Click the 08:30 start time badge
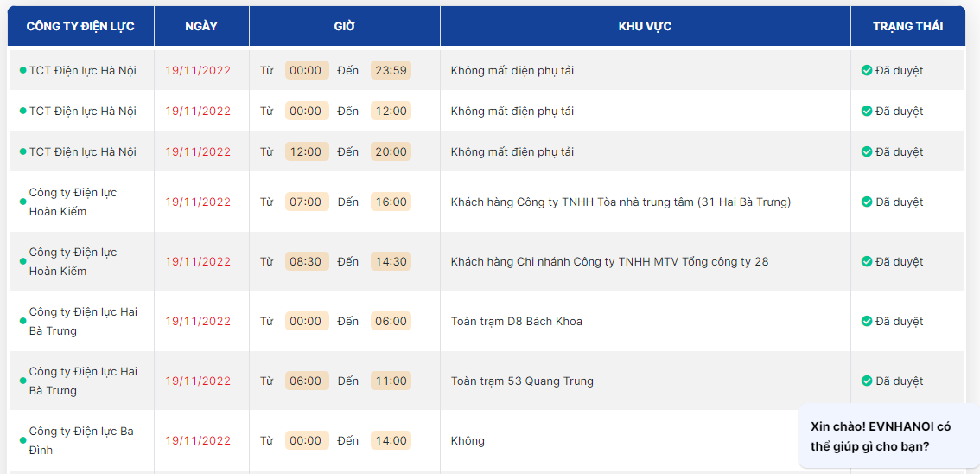The height and width of the screenshot is (474, 980). [306, 261]
